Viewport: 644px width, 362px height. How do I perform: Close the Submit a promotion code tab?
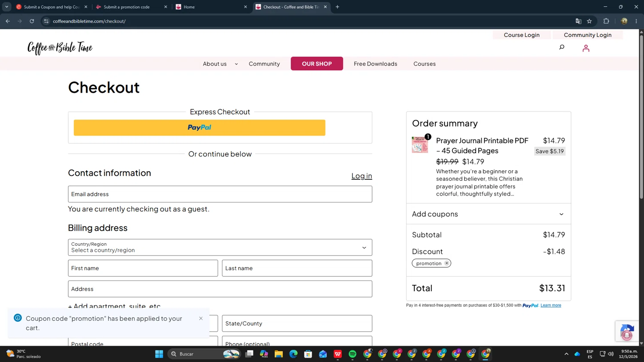click(x=166, y=7)
